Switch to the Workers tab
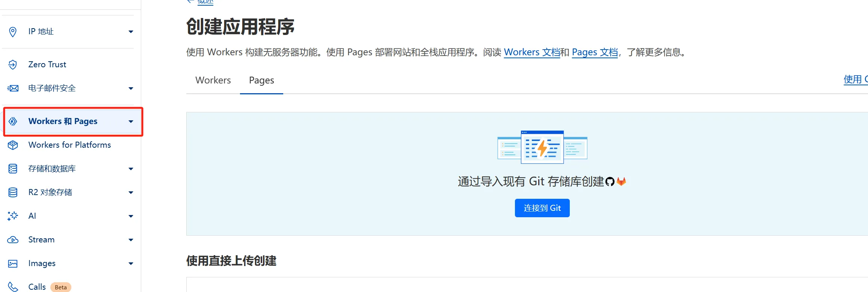Image resolution: width=868 pixels, height=292 pixels. click(x=213, y=80)
